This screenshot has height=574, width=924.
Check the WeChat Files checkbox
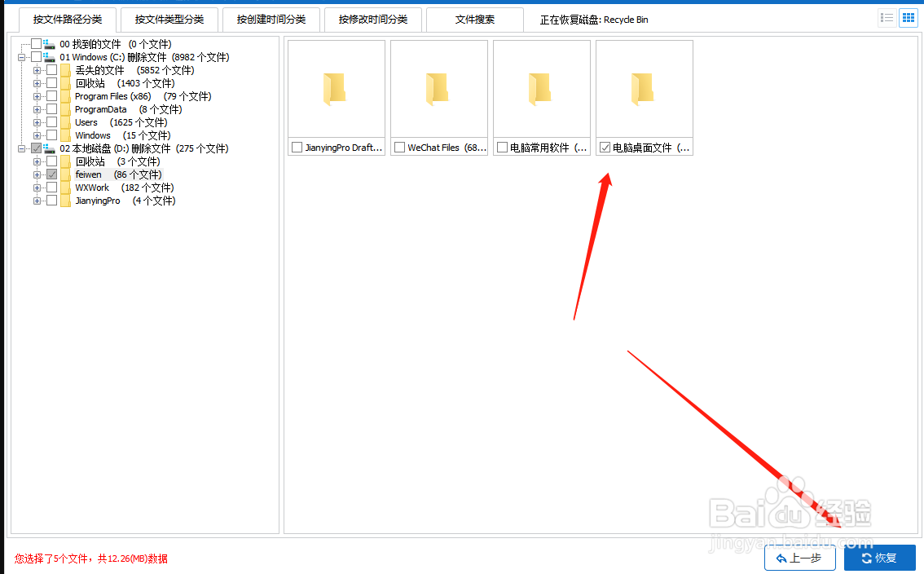399,147
